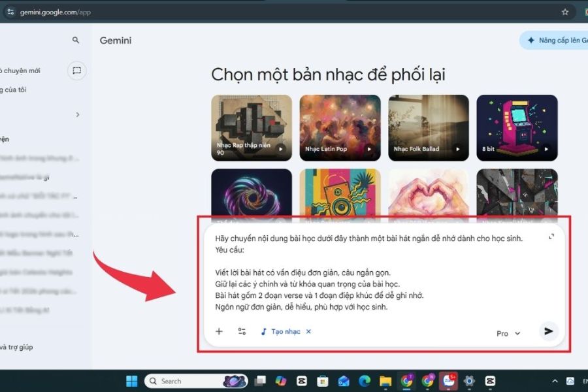Viewport: 588px width, 392px height.
Task: Open the Pro model dropdown
Action: point(508,333)
